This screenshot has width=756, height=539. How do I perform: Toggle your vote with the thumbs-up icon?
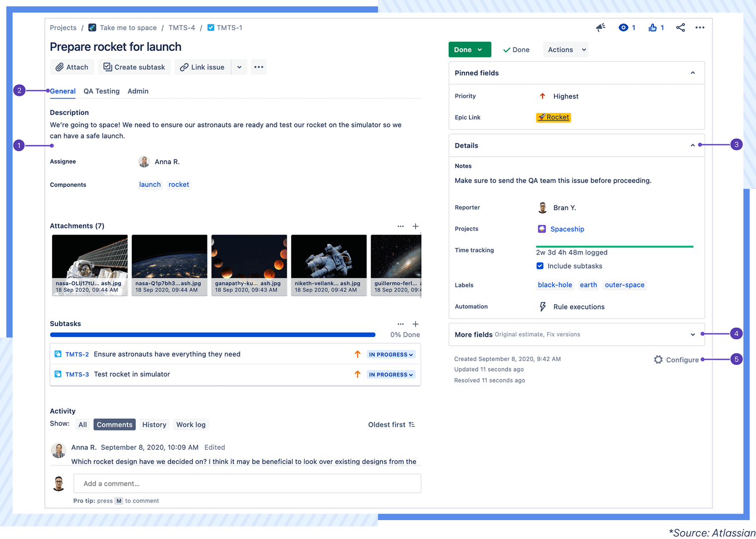653,27
